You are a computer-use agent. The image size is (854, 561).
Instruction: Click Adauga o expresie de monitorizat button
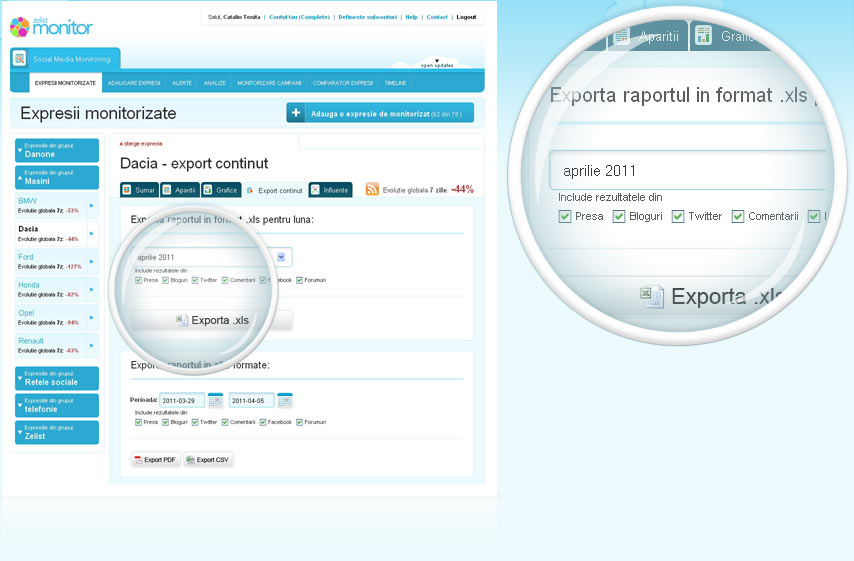[380, 113]
